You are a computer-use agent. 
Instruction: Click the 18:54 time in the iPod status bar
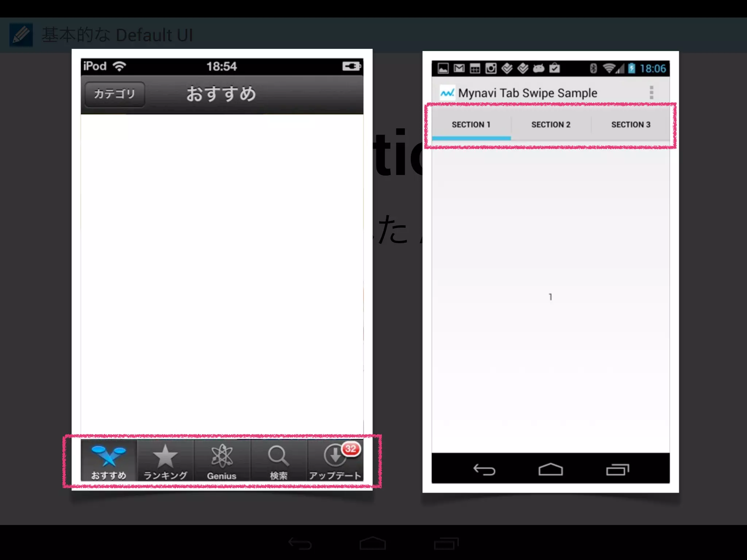pyautogui.click(x=222, y=66)
